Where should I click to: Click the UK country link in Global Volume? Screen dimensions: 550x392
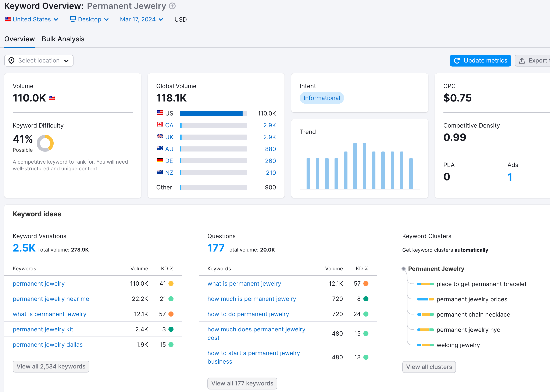[x=169, y=137]
